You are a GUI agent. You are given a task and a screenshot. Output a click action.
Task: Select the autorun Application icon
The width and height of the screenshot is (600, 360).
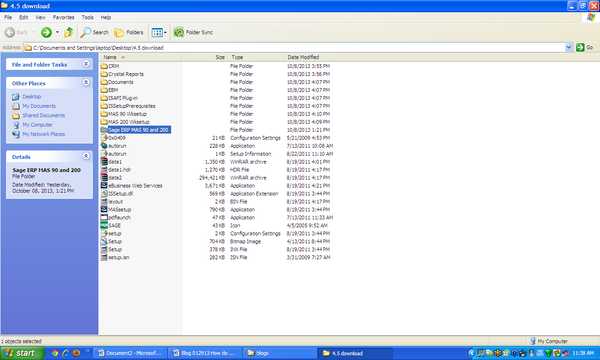point(104,146)
